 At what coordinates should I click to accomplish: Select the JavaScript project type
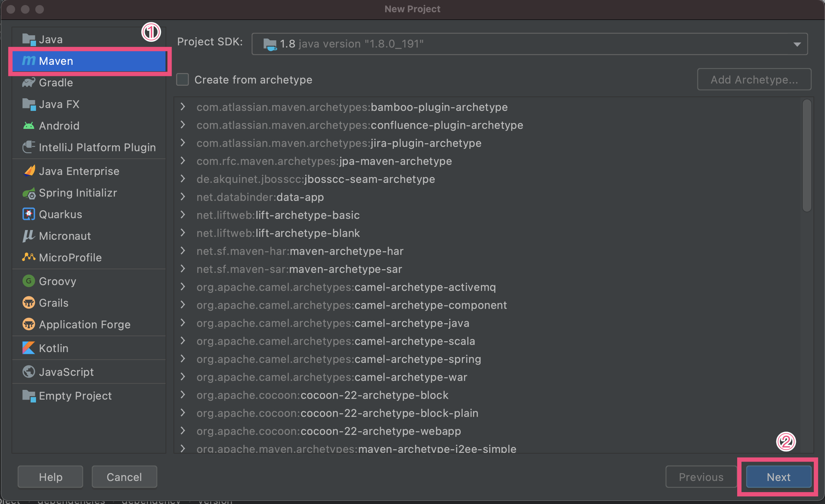(x=66, y=372)
